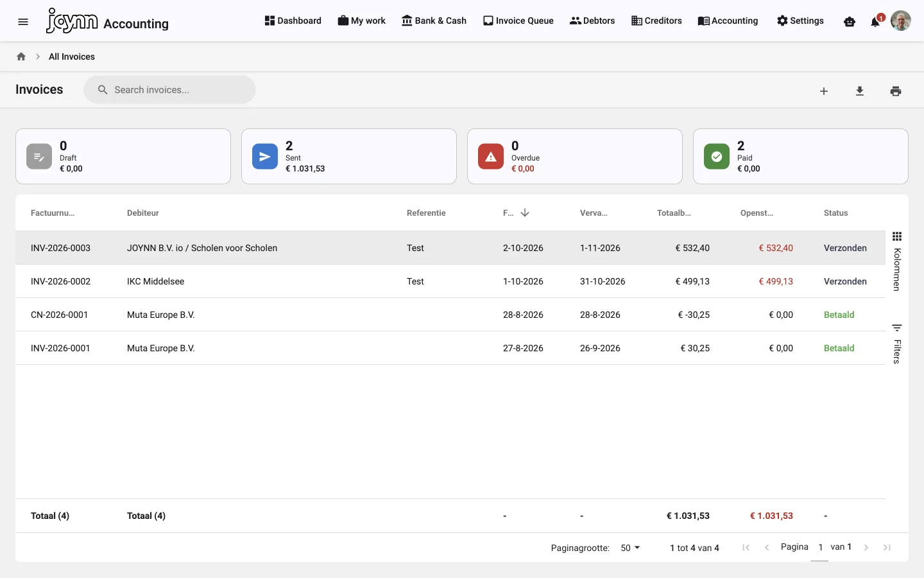Click the Sent status card icon
The image size is (924, 578).
265,157
